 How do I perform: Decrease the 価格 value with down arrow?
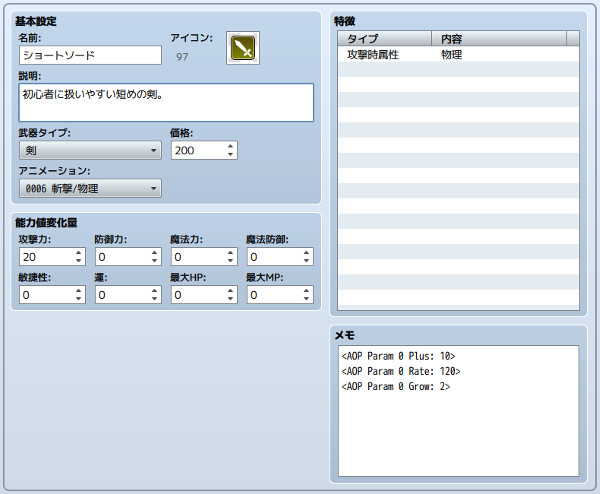point(230,154)
